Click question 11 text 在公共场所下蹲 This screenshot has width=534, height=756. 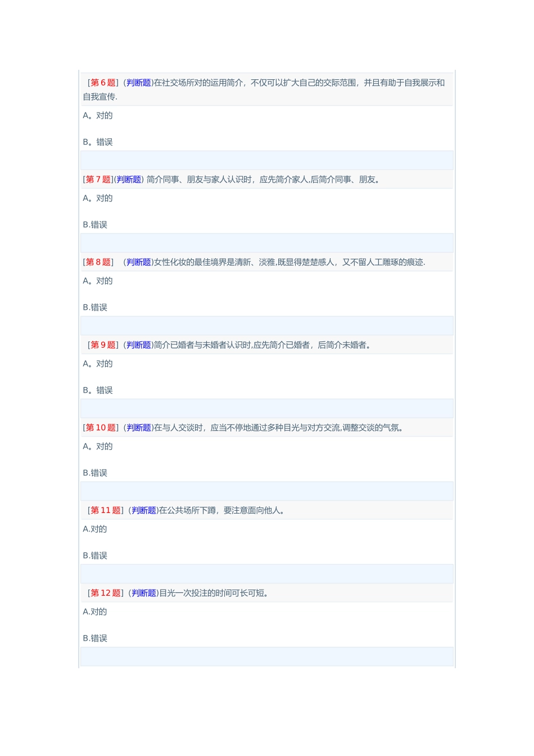tap(223, 510)
